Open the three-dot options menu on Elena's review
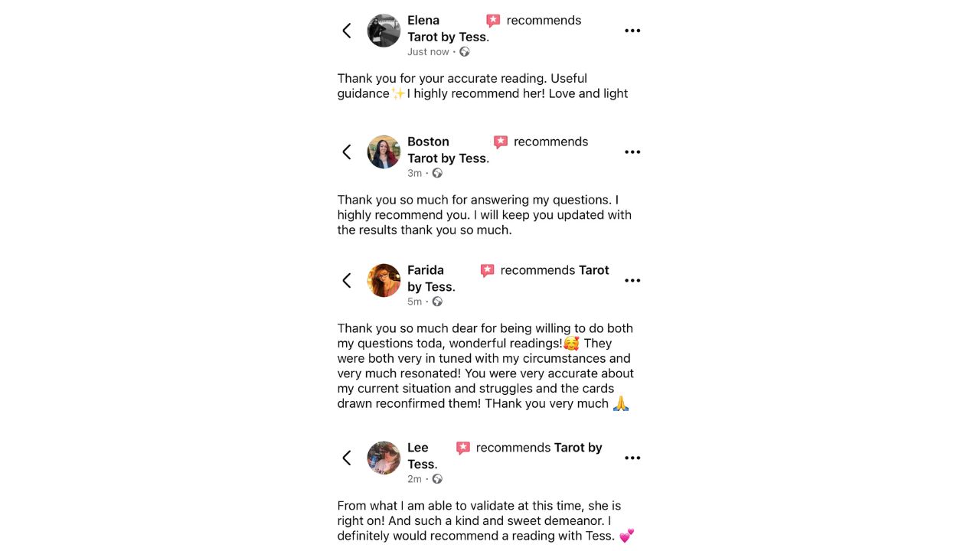The height and width of the screenshot is (551, 980). pos(632,31)
